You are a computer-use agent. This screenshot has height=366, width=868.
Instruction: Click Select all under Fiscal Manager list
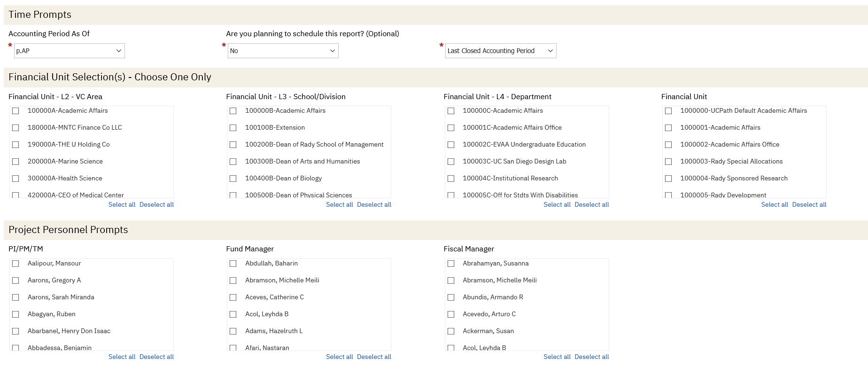click(557, 357)
